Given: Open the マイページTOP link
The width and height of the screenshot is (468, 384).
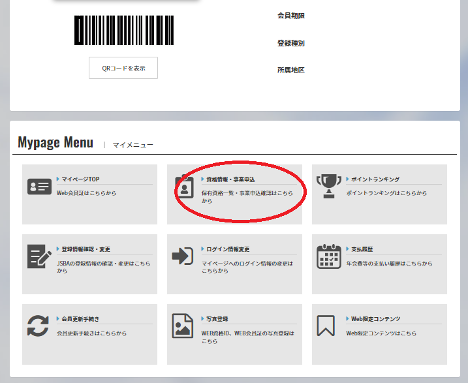Looking at the screenshot, I should [81, 179].
